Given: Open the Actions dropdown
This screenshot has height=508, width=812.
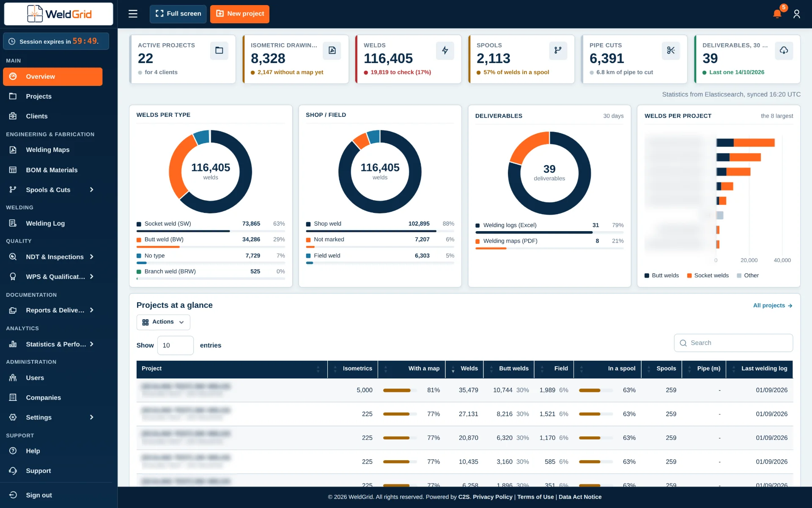Looking at the screenshot, I should tap(163, 322).
